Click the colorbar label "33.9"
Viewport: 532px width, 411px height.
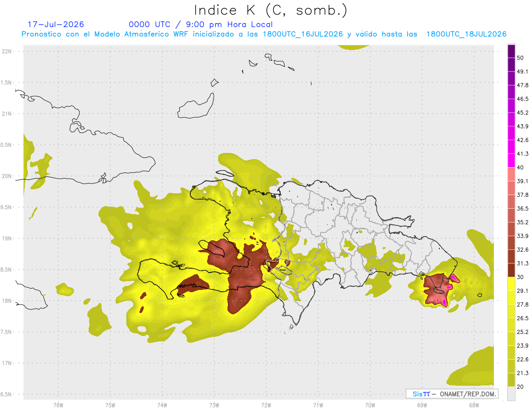[x=523, y=236]
